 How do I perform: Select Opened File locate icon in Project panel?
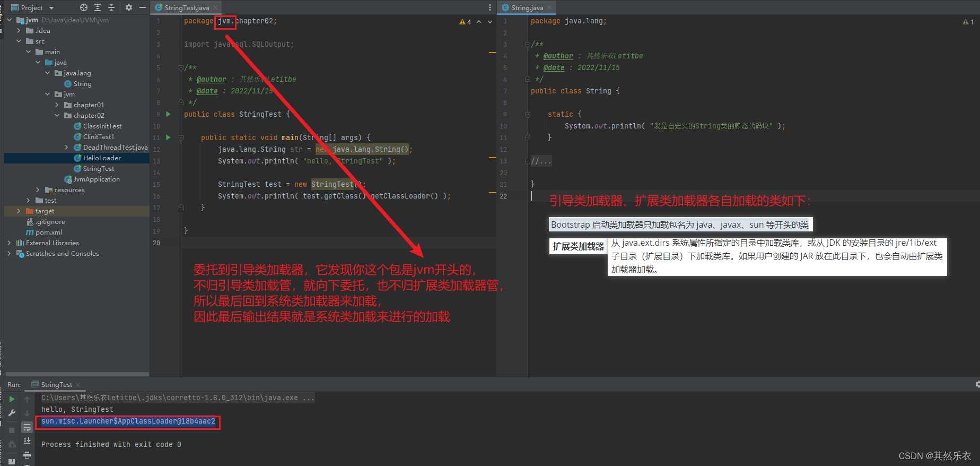[84, 7]
